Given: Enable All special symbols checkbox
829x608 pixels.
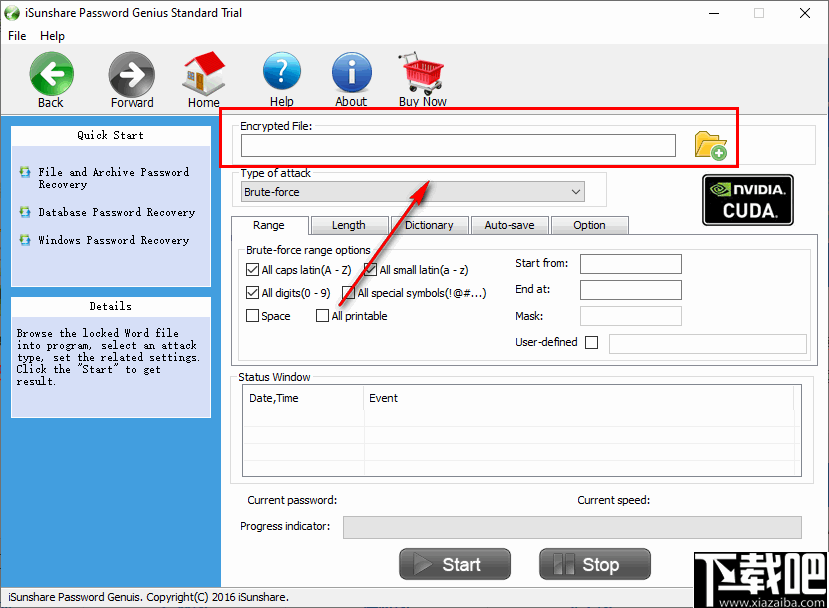Looking at the screenshot, I should tap(348, 292).
